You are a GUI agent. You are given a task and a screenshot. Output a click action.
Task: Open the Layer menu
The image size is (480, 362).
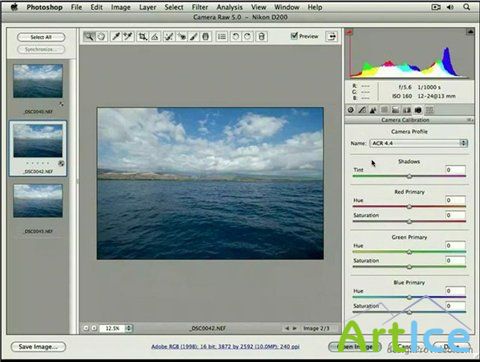(148, 7)
